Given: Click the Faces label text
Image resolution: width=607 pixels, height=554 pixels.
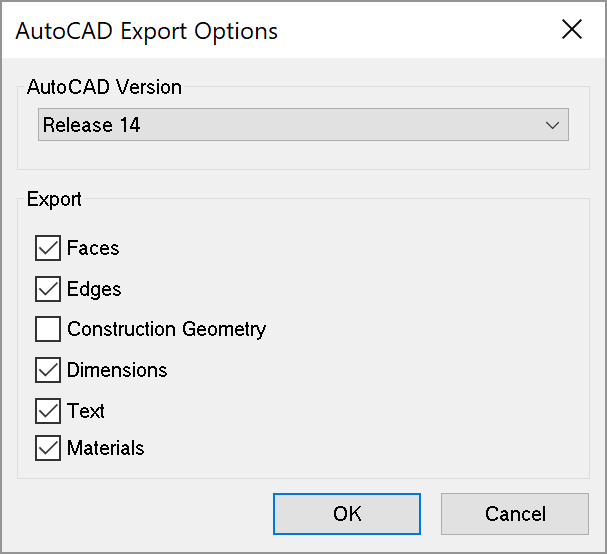Looking at the screenshot, I should [93, 248].
